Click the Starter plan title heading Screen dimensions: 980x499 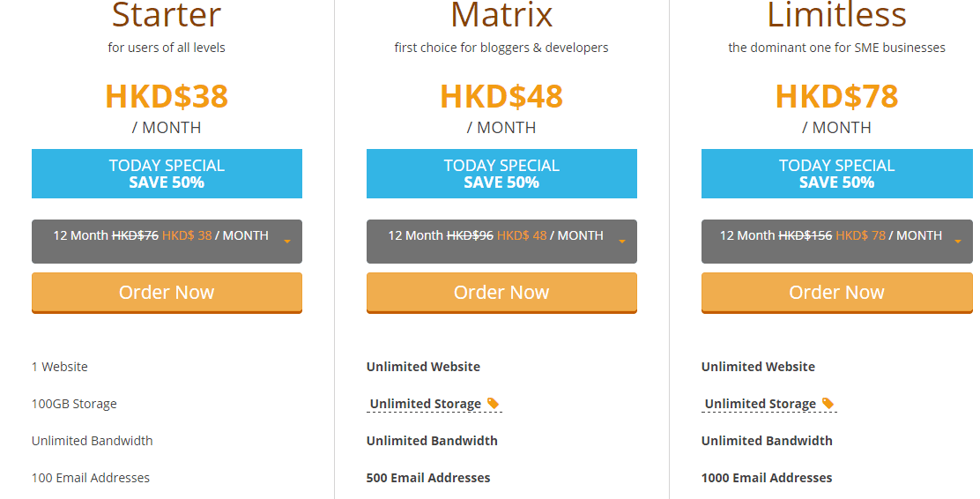(x=167, y=14)
